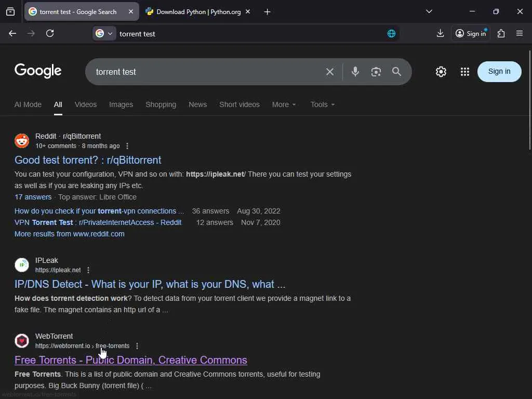
Task: Go back to the previous page
Action: coord(12,33)
